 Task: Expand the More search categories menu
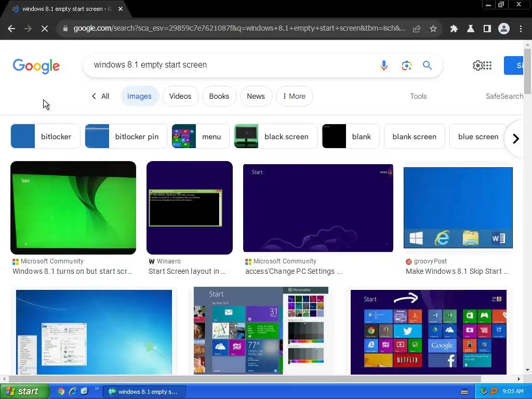coord(294,96)
